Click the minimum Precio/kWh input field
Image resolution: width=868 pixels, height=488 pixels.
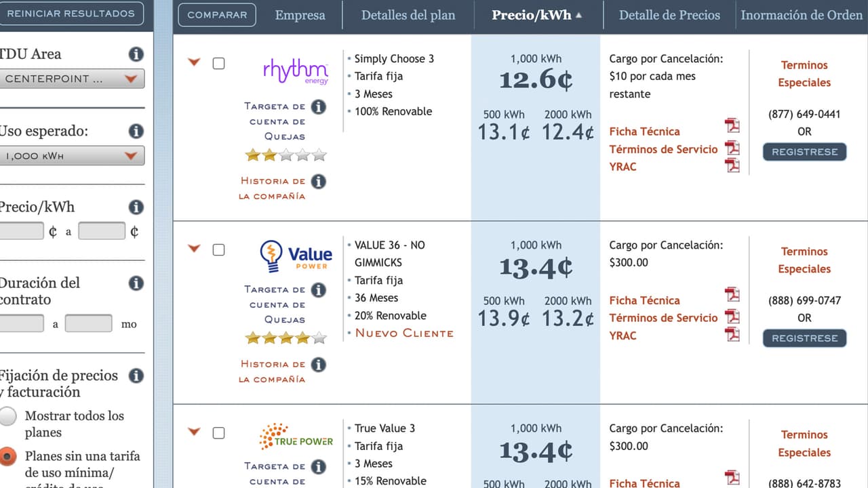coord(22,232)
